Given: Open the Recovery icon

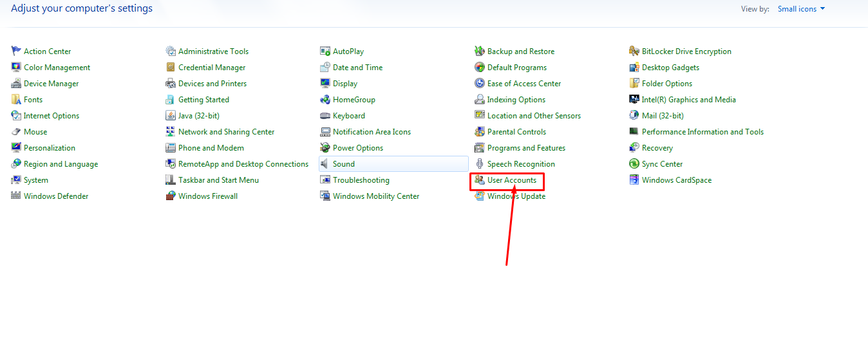Looking at the screenshot, I should coord(634,148).
